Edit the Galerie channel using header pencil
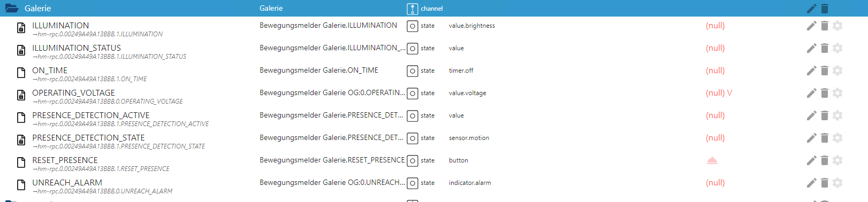Image resolution: width=868 pixels, height=202 pixels. tap(811, 9)
